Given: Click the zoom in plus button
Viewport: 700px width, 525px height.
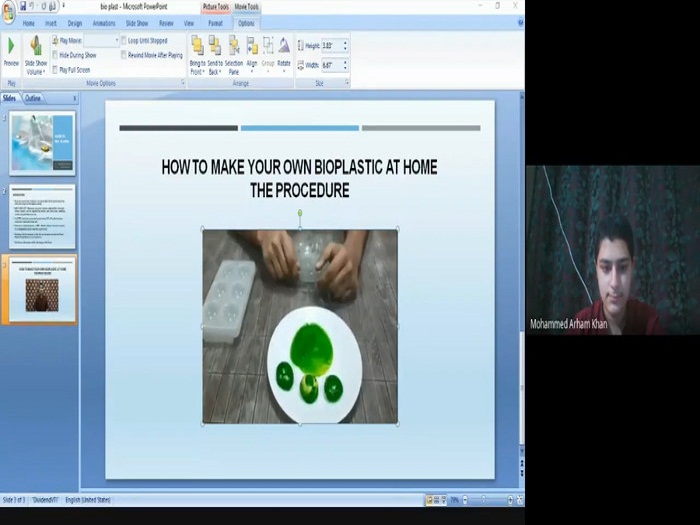Looking at the screenshot, I should click(x=510, y=500).
